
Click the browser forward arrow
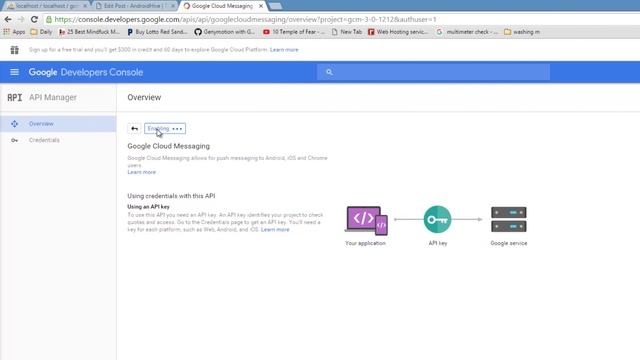[x=21, y=19]
